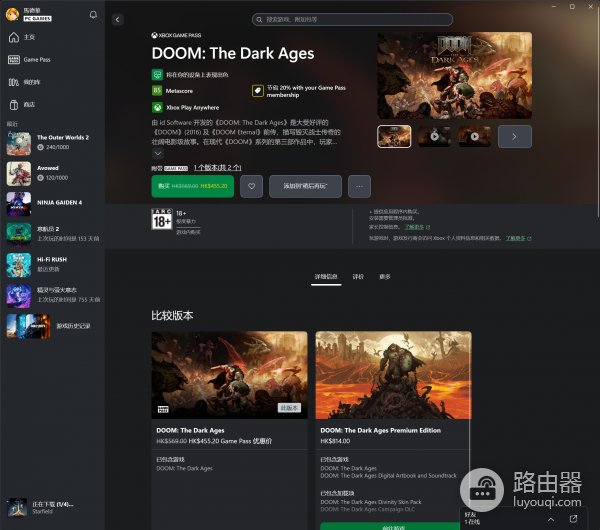Play the third media video thumbnail
The image size is (600, 530).
(474, 136)
